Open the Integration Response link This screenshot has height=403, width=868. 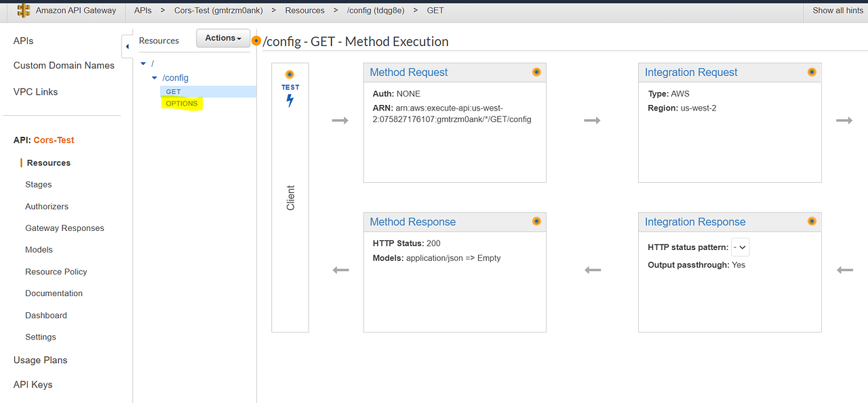(695, 222)
